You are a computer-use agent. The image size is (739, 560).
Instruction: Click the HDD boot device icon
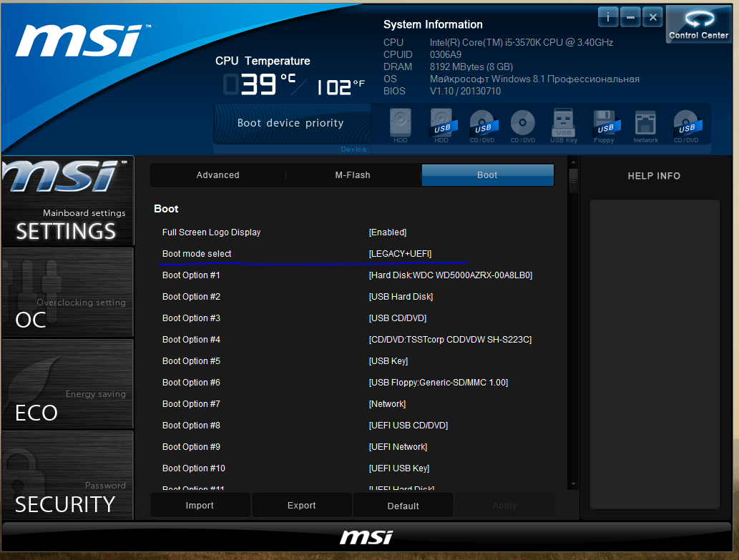(401, 123)
